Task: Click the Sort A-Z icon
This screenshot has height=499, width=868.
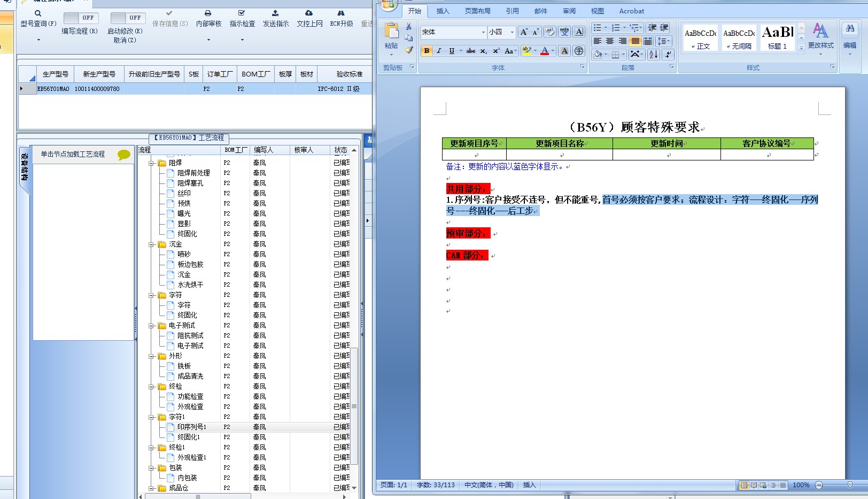Action: (x=653, y=54)
